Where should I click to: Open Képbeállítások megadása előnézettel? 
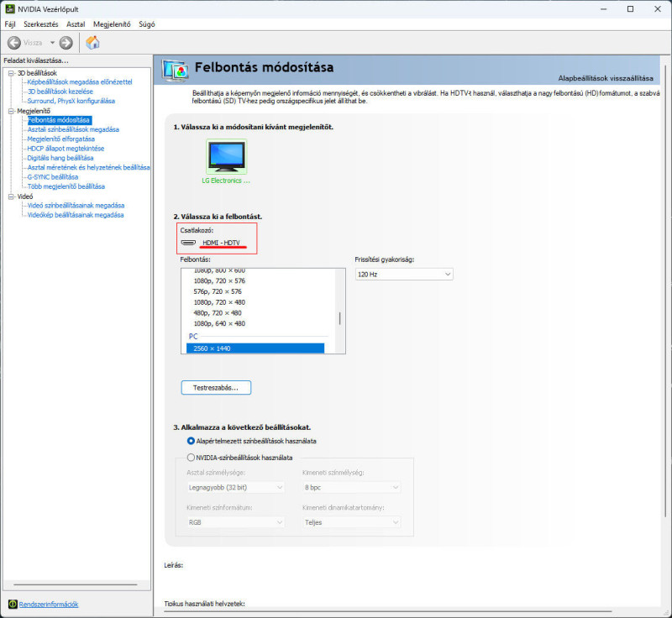80,81
